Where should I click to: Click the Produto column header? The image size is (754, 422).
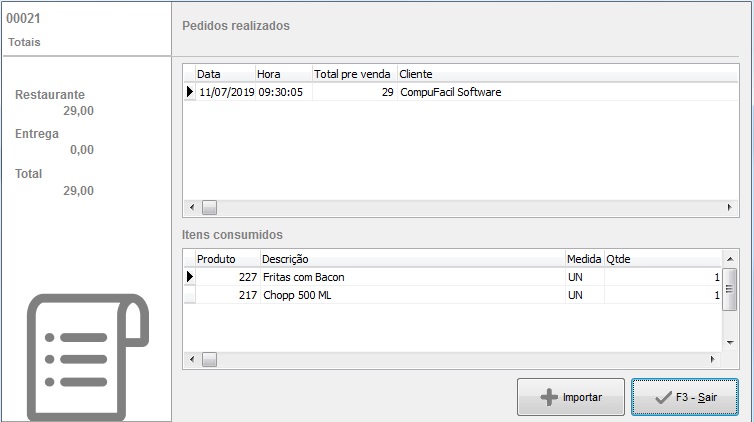226,259
